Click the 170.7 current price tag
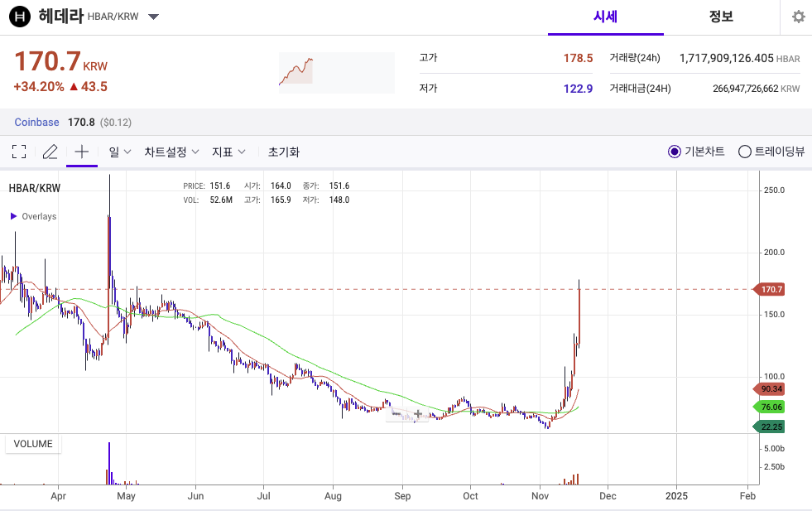 768,289
